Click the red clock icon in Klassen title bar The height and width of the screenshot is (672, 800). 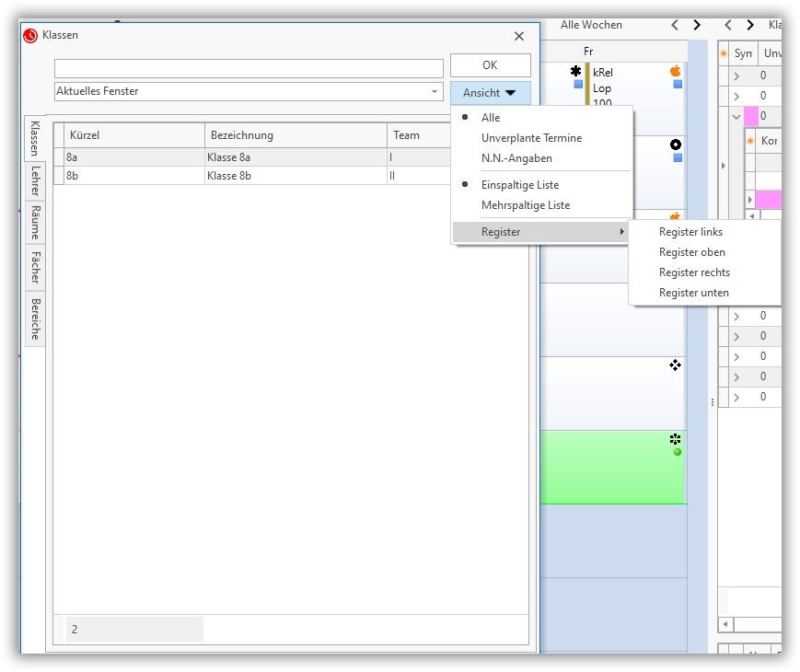30,35
